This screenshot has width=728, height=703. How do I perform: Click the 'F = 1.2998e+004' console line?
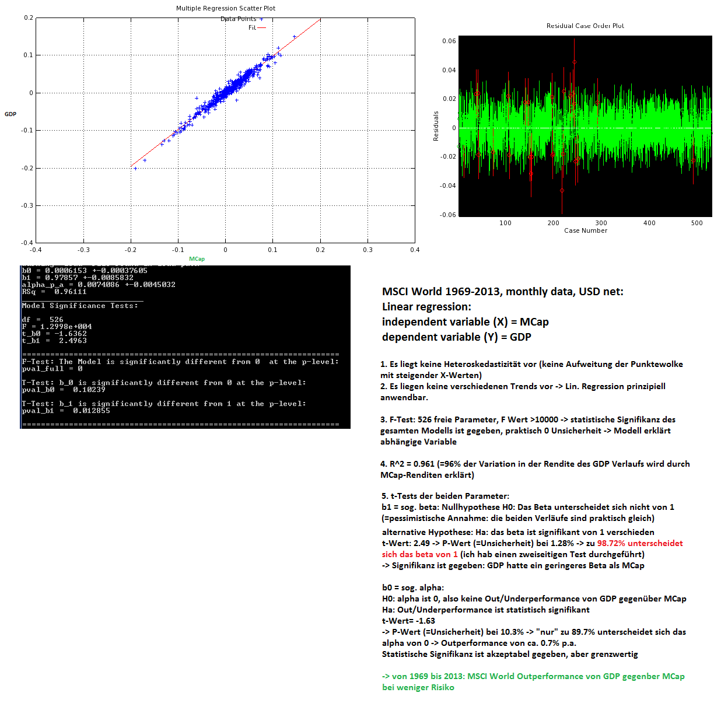[57, 327]
